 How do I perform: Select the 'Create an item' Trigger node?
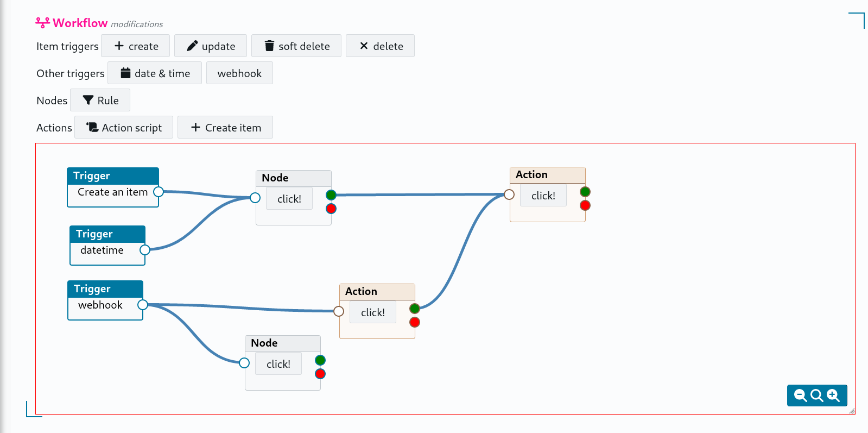(x=112, y=176)
